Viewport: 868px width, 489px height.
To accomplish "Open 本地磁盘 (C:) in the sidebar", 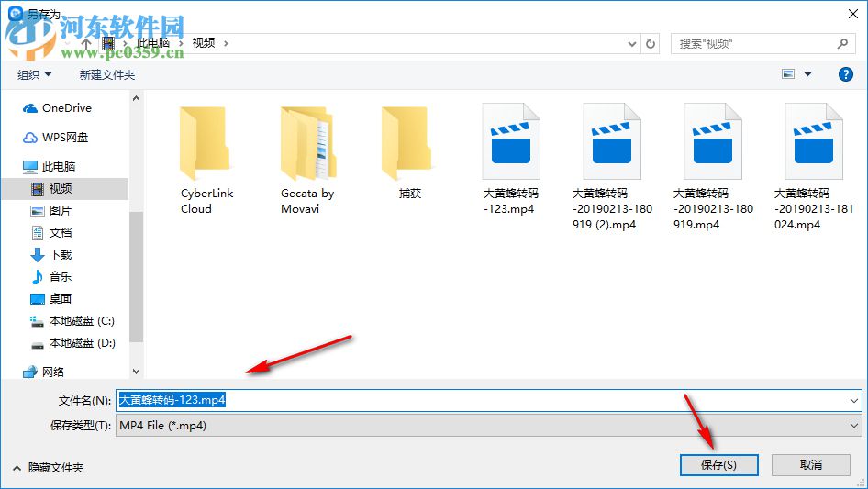I will point(72,320).
